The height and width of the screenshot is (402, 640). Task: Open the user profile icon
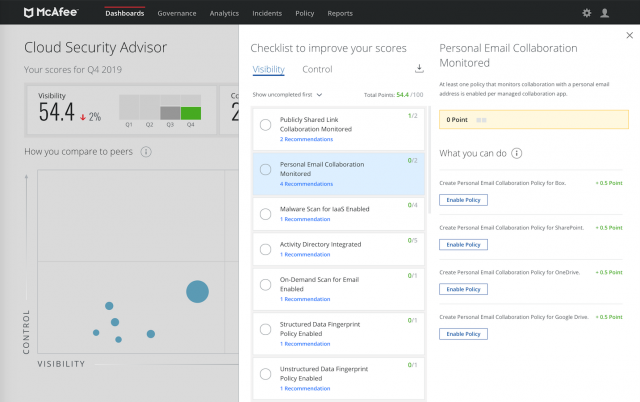pos(604,13)
